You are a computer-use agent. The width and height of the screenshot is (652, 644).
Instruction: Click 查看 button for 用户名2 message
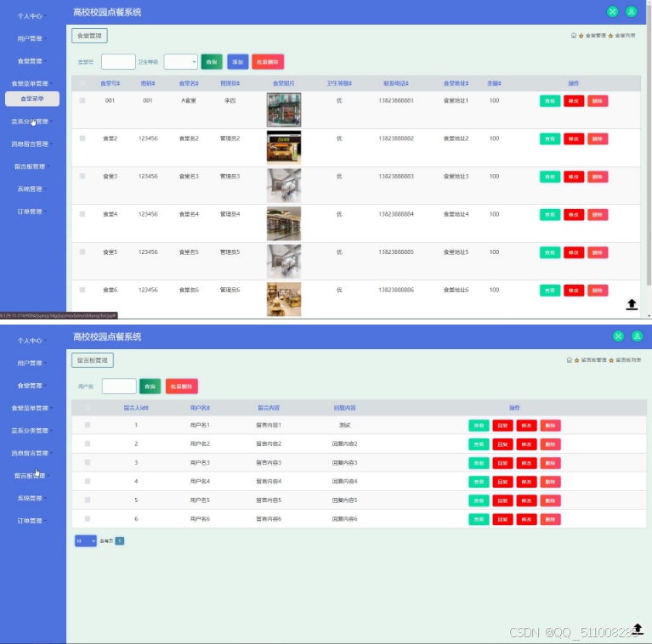[x=479, y=444]
